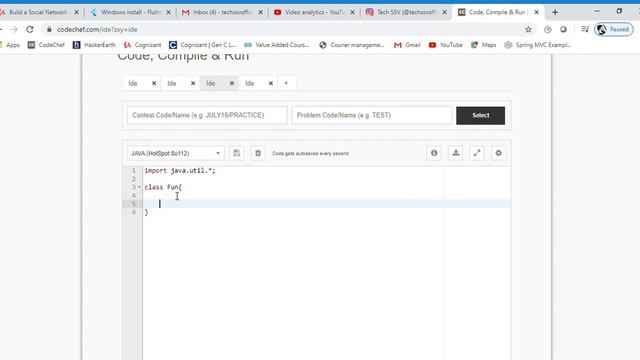This screenshot has width=640, height=360.
Task: Bookmark this page with the star icon
Action: [x=528, y=29]
